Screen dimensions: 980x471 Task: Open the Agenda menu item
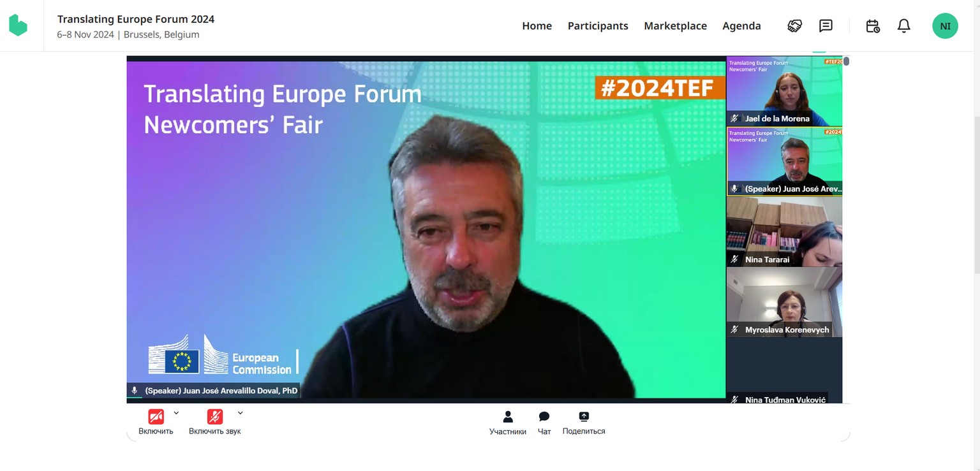(741, 26)
